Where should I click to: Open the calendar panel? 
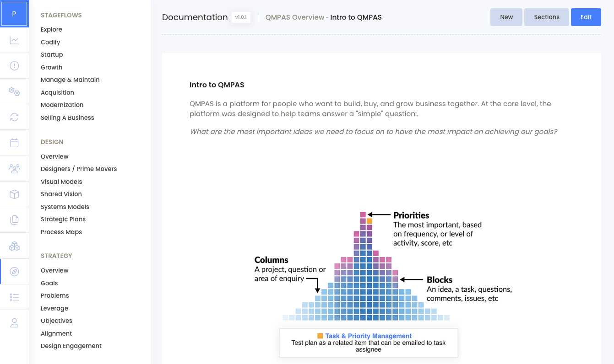[x=14, y=142]
